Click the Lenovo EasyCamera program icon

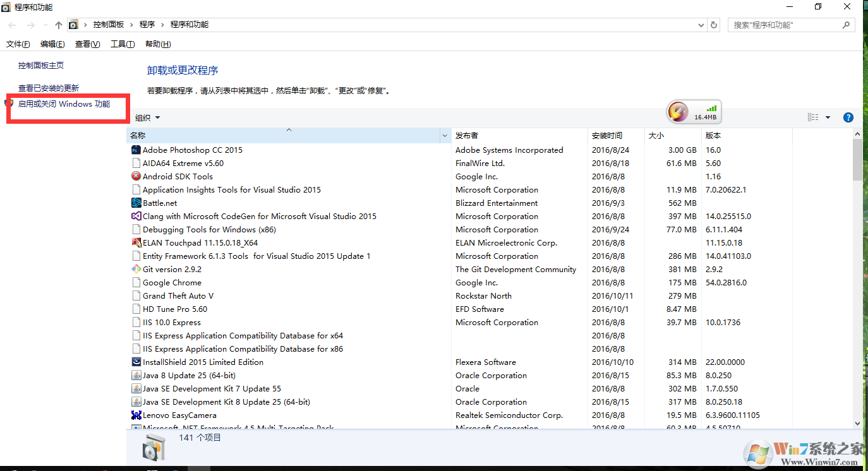[136, 415]
